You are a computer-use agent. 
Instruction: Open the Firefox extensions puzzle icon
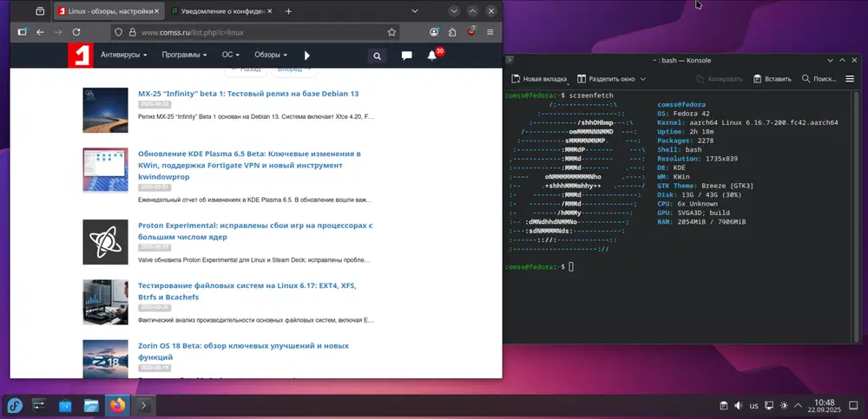(452, 32)
